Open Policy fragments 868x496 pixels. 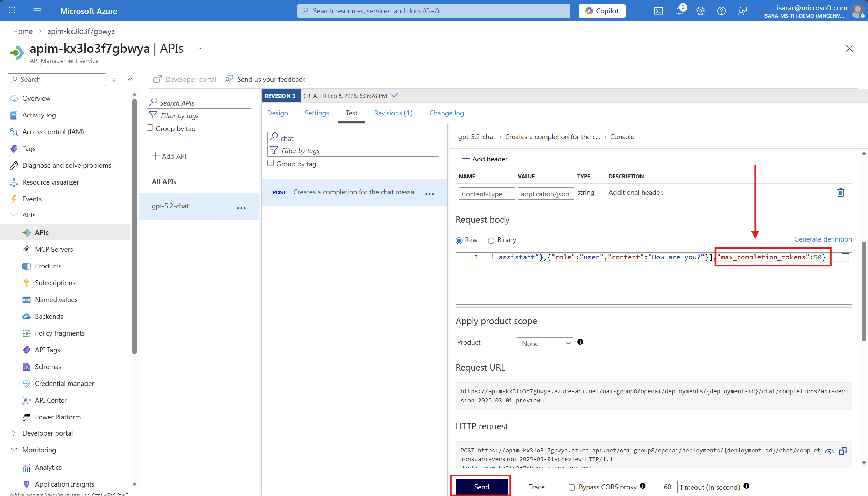point(60,333)
